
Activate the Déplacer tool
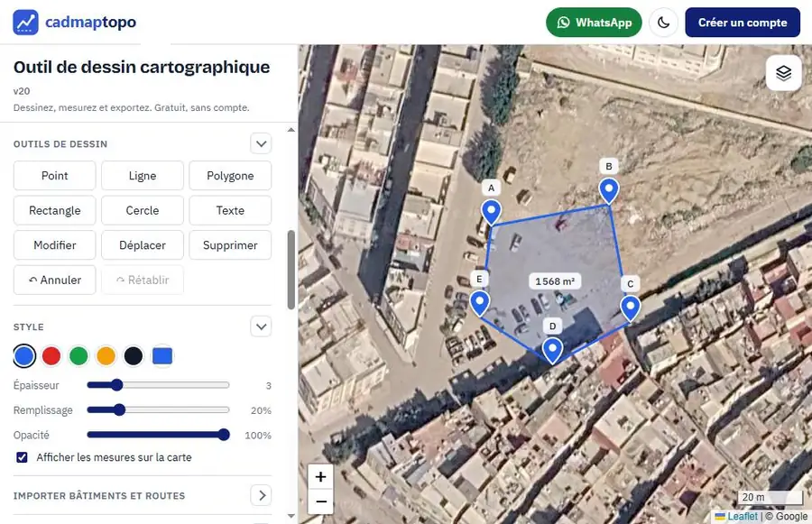(143, 245)
